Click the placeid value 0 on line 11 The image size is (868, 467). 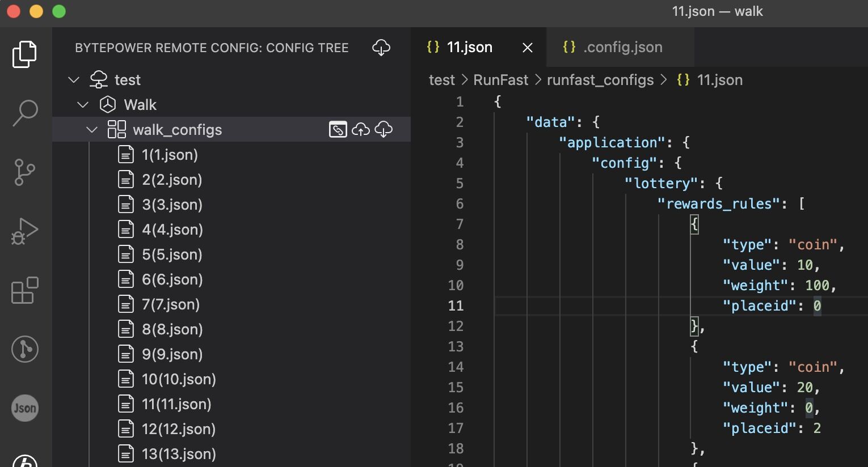point(817,306)
